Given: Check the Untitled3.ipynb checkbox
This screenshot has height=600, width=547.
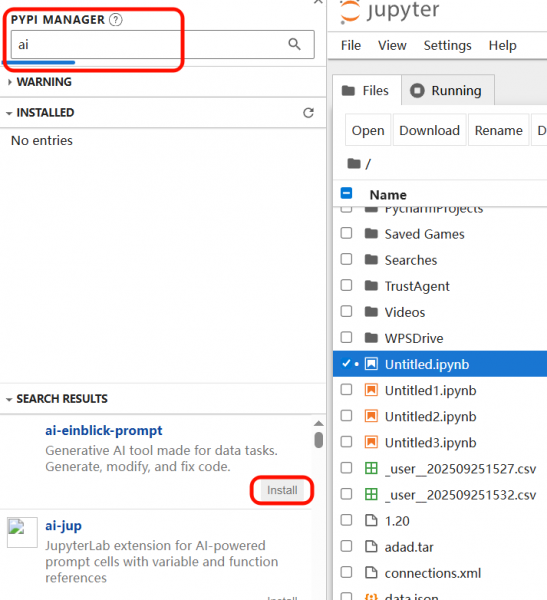Looking at the screenshot, I should click(x=346, y=441).
